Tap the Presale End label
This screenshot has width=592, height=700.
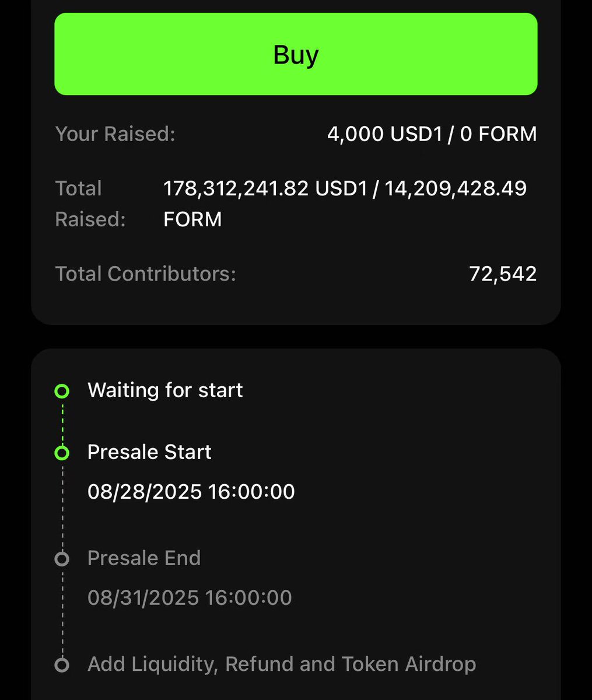(144, 558)
